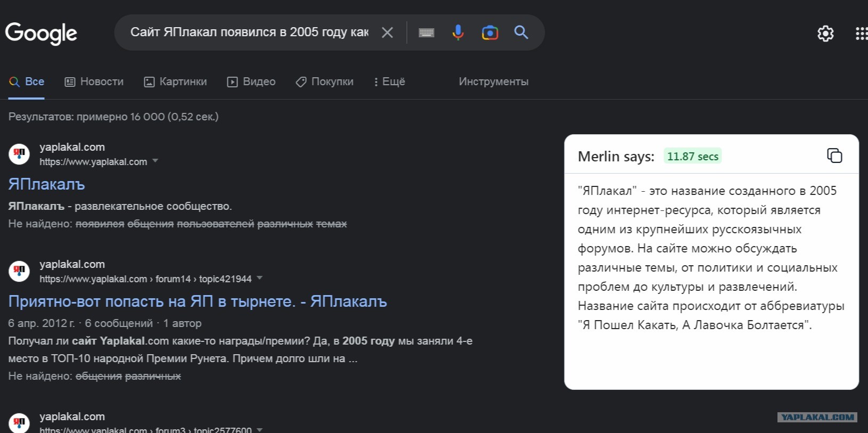
Task: Copy Merlin's answer with the copy icon
Action: [x=834, y=156]
